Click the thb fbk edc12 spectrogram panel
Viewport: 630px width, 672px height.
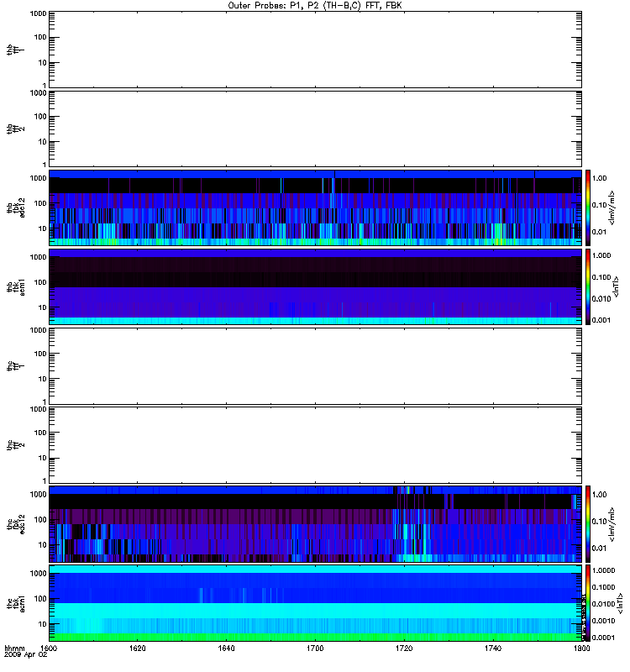pyautogui.click(x=315, y=207)
